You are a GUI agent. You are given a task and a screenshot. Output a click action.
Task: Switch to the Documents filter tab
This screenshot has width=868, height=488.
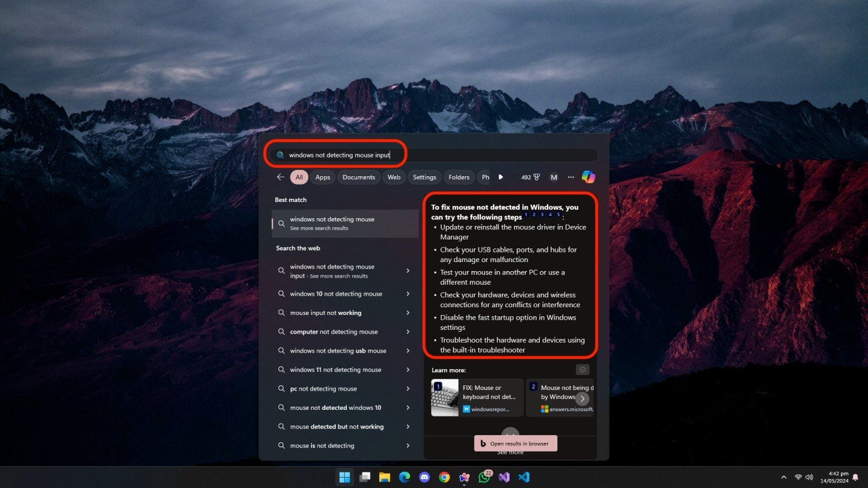(x=358, y=177)
